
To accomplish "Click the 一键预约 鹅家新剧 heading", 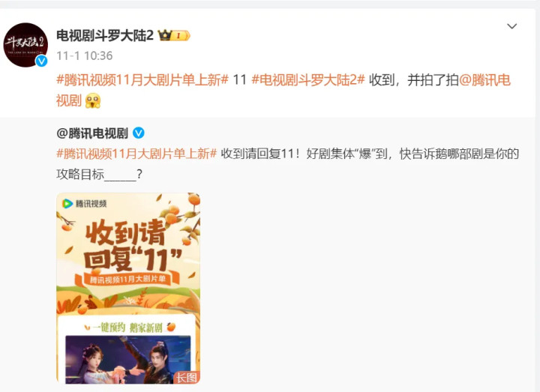I will click(x=128, y=328).
